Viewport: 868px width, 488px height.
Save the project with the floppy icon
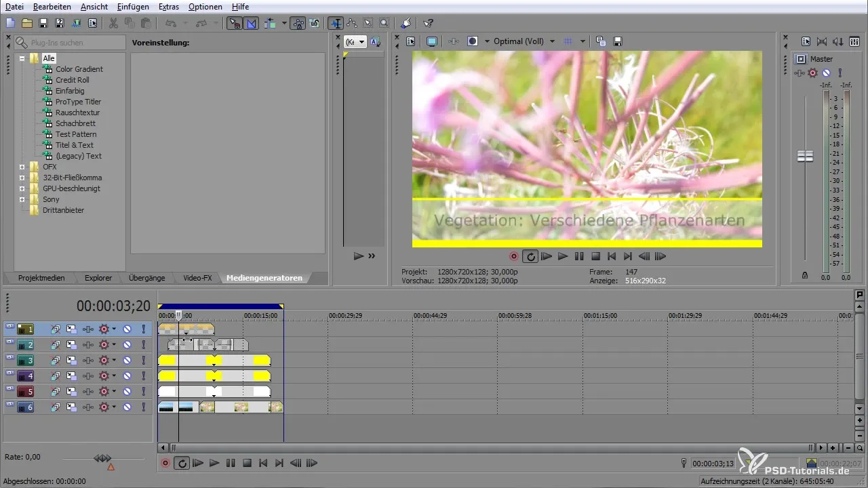tap(43, 23)
